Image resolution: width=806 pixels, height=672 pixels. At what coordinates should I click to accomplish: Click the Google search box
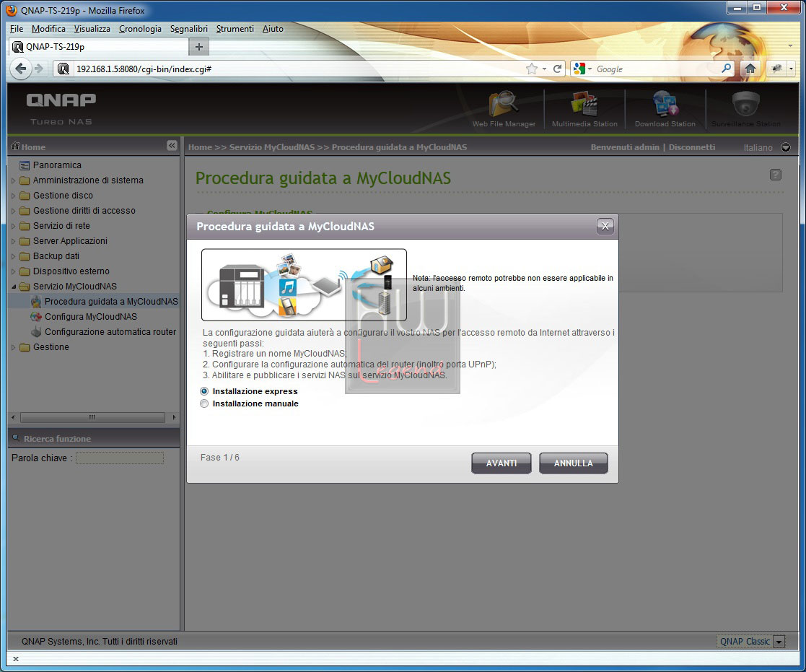(x=657, y=69)
